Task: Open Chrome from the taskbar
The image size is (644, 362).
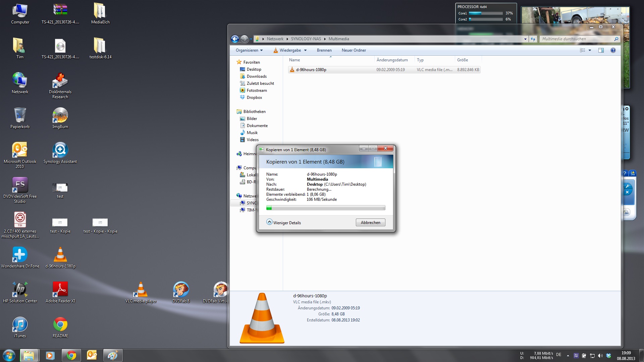Action: click(71, 355)
